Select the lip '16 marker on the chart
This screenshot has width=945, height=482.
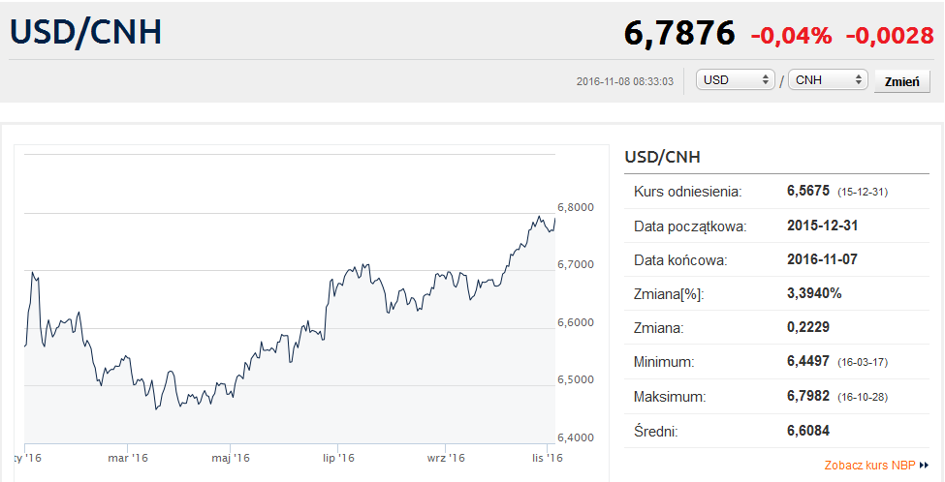pos(339,458)
